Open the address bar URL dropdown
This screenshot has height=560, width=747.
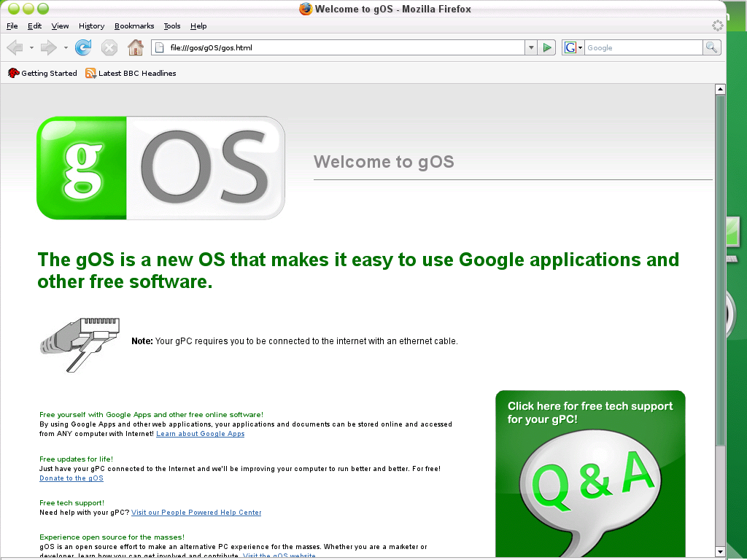pyautogui.click(x=530, y=48)
